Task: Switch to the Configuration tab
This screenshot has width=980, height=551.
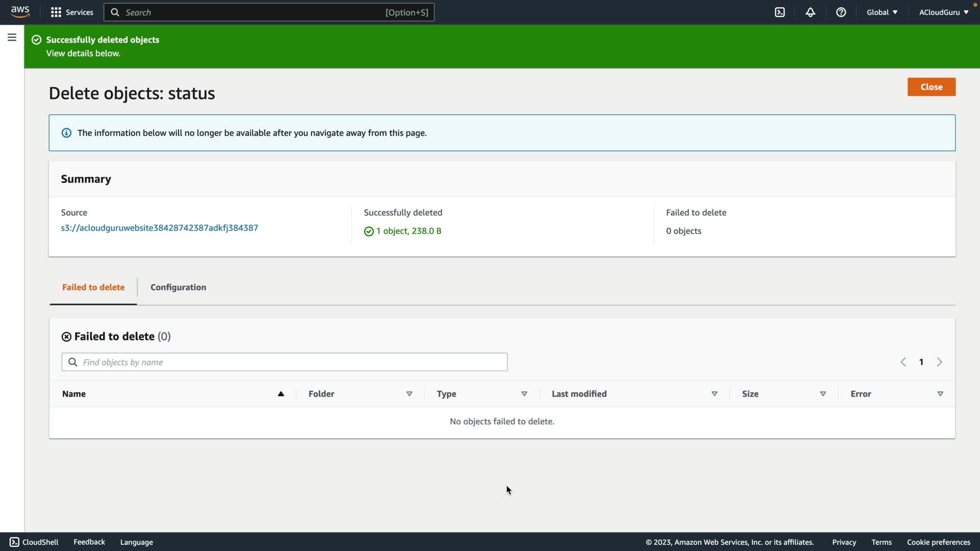Action: pyautogui.click(x=178, y=287)
